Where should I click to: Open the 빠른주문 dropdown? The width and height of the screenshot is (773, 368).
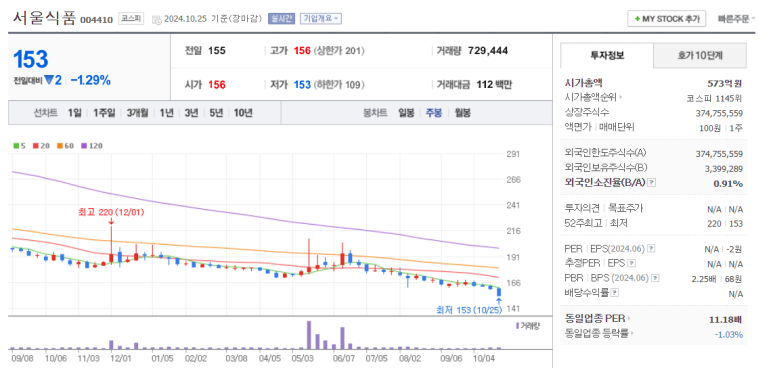736,19
